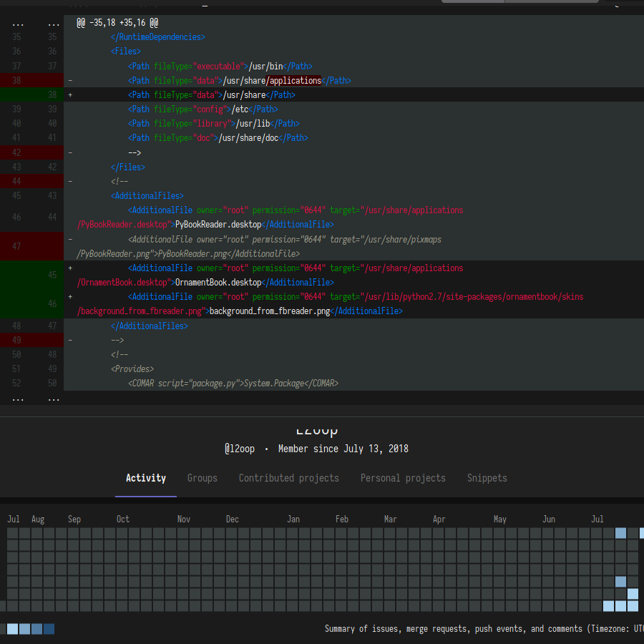The height and width of the screenshot is (644, 644).
Task: Open the Snippets tab
Action: (x=487, y=478)
